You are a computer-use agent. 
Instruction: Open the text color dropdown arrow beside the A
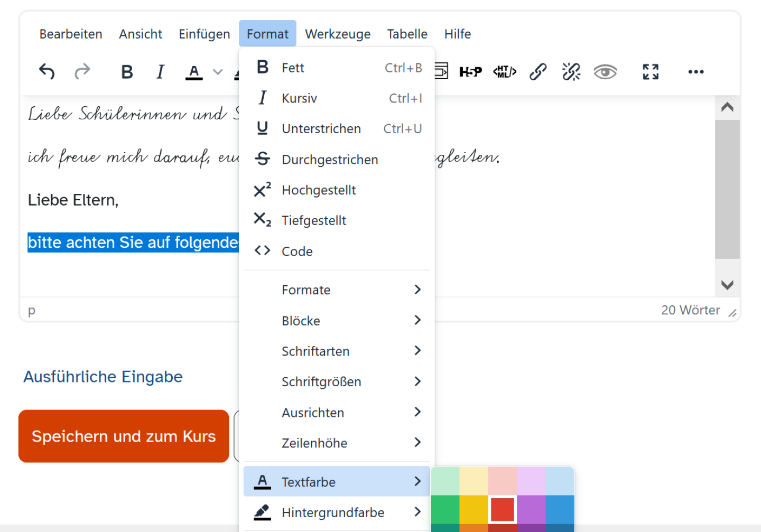point(217,71)
